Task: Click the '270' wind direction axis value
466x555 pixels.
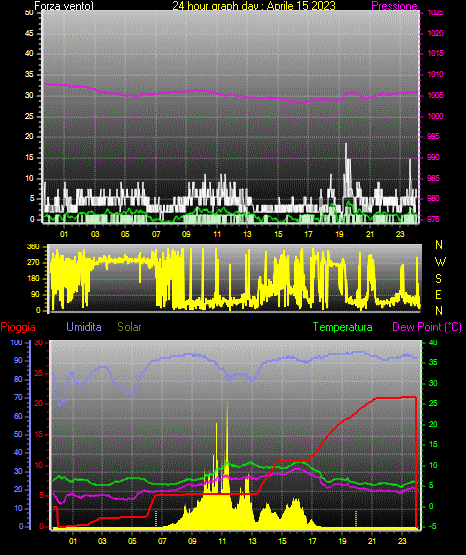Action: pyautogui.click(x=33, y=263)
